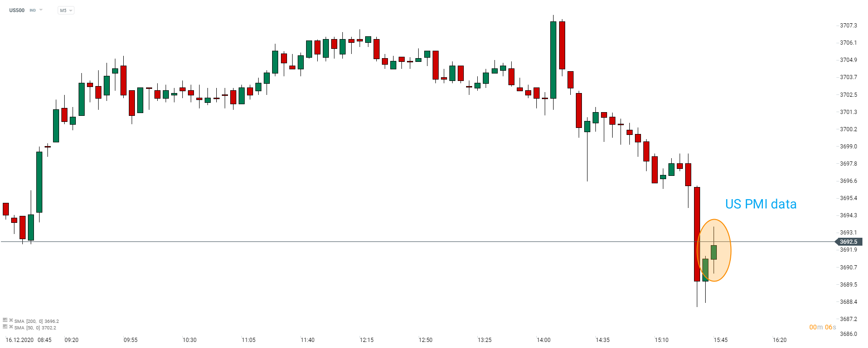Click the 3707.3 price axis label
Screen dimensions: 868x348
848,26
